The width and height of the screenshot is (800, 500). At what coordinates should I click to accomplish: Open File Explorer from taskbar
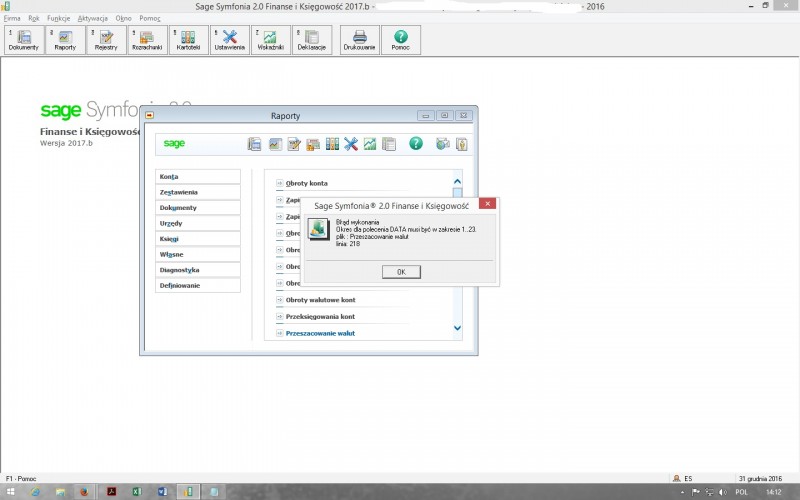pos(60,492)
